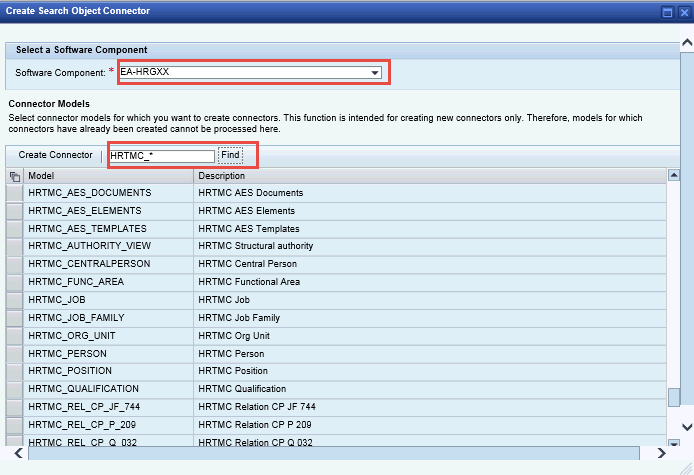Image resolution: width=694 pixels, height=475 pixels.
Task: Maximize the Create Search Object Connector dialog
Action: click(667, 12)
